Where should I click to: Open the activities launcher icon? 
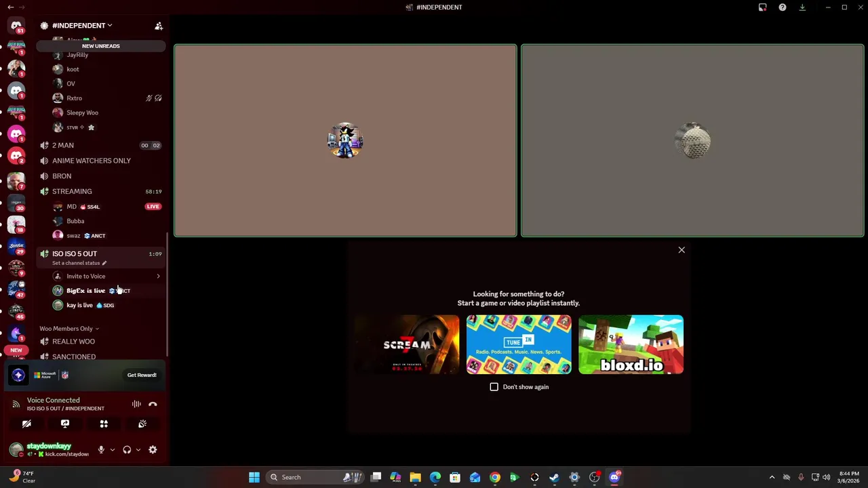tap(104, 424)
